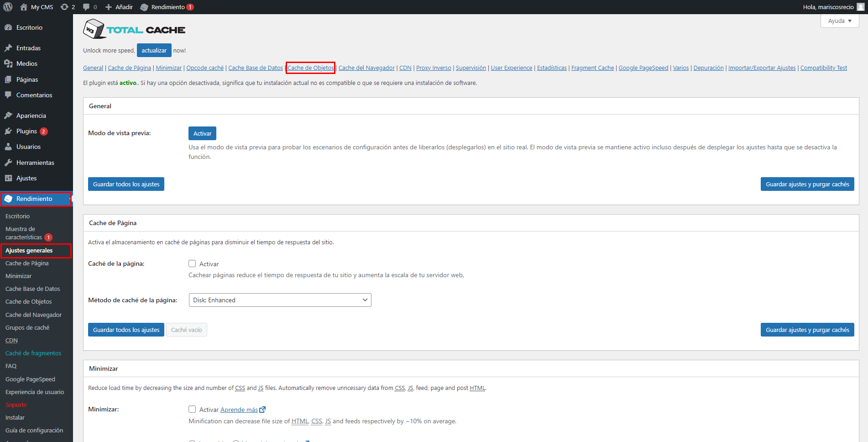This screenshot has width=868, height=442.
Task: Click the Activar preview mode button
Action: 202,133
